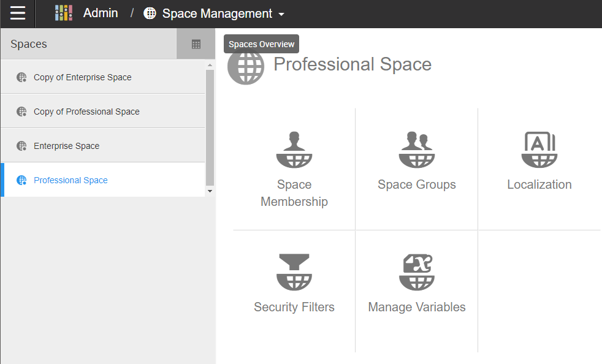Click the spaces list scroll up arrow
This screenshot has width=602, height=364.
tap(210, 66)
